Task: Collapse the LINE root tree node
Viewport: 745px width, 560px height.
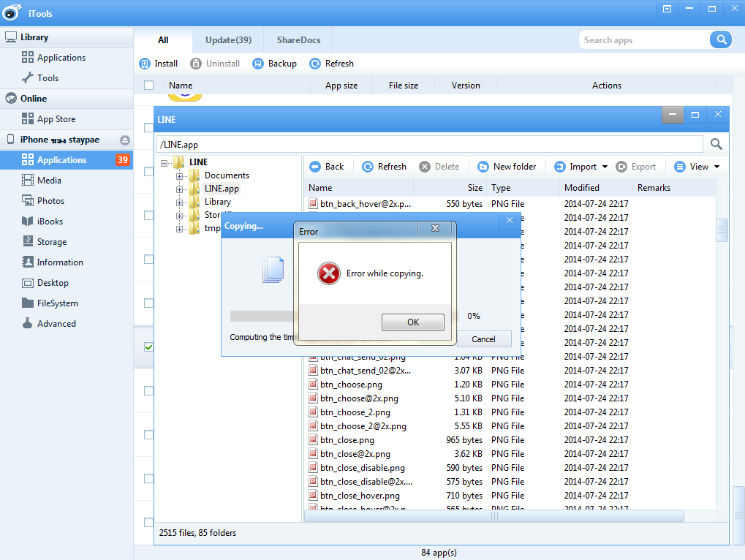Action: (x=164, y=163)
